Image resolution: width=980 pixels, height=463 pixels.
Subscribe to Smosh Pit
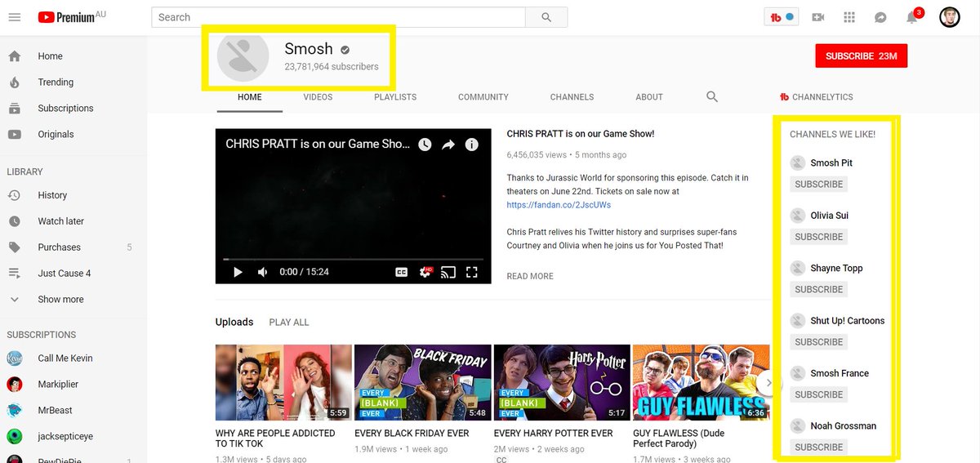pyautogui.click(x=818, y=184)
